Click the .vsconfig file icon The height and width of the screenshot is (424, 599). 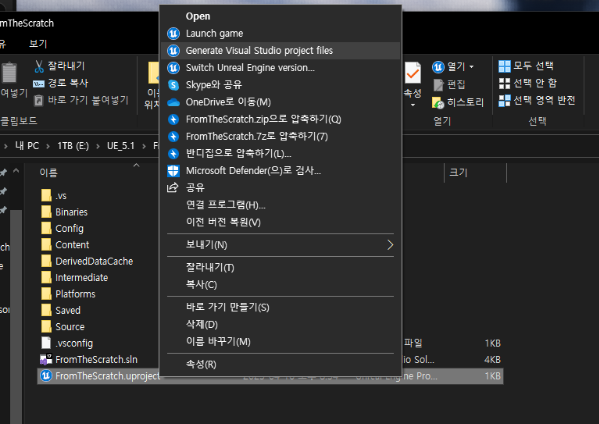46,343
